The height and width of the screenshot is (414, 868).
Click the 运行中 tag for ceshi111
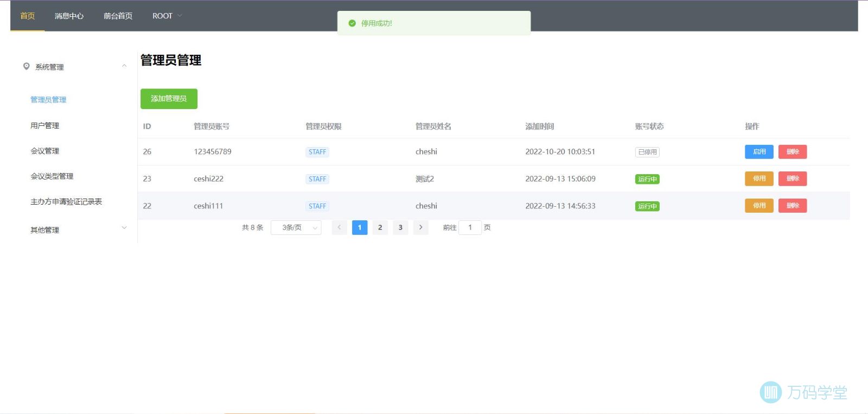[x=647, y=206]
